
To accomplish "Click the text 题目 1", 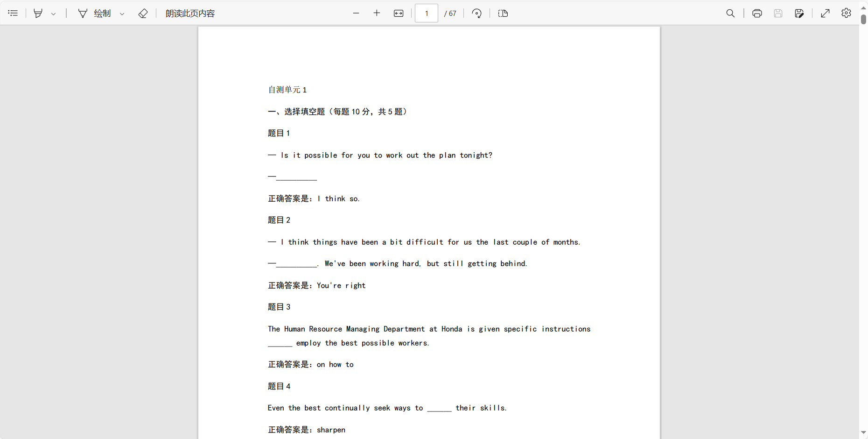I will click(279, 133).
